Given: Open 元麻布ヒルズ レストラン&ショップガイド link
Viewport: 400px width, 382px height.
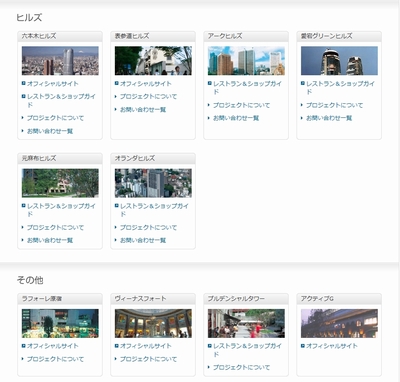Looking at the screenshot, I should click(61, 210).
